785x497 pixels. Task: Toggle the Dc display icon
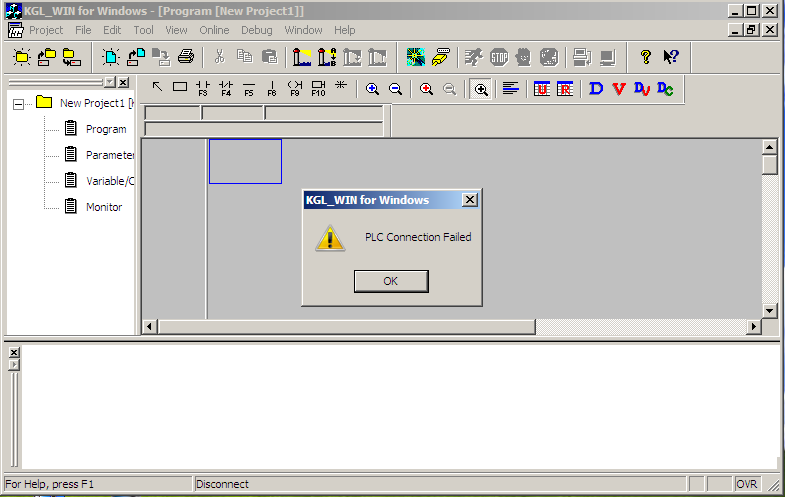coord(665,89)
